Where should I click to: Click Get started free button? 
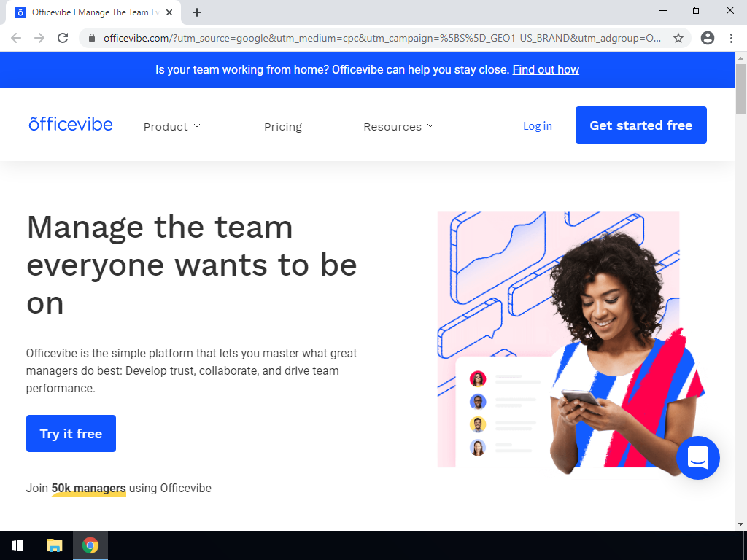tap(640, 125)
